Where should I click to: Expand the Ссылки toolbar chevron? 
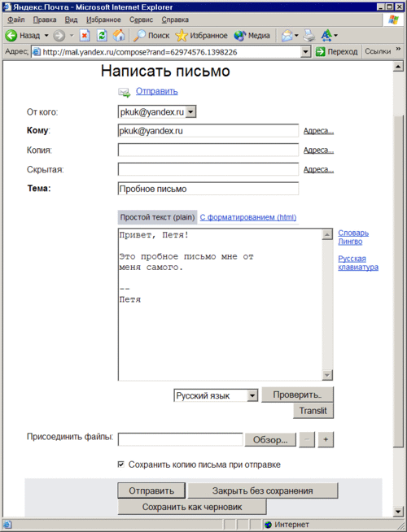tap(398, 49)
